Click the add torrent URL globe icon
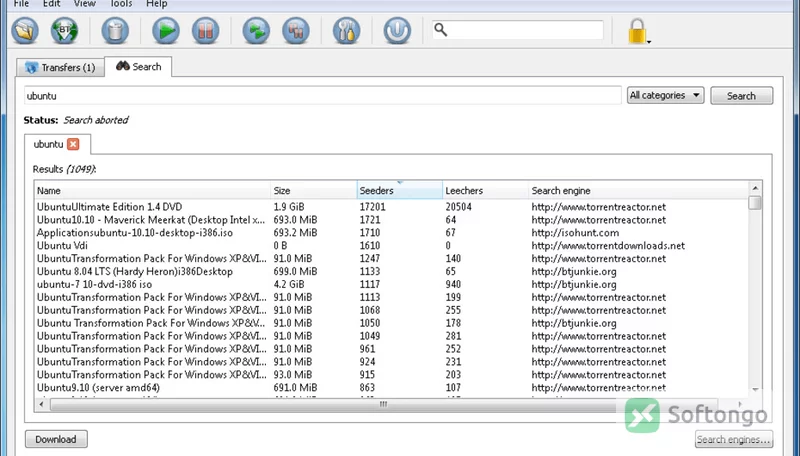 [64, 31]
